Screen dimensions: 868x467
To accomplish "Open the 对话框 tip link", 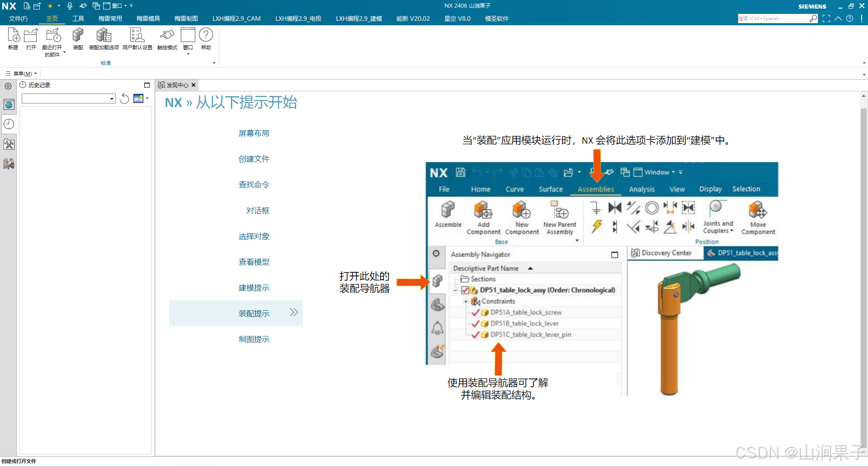I will coord(258,210).
